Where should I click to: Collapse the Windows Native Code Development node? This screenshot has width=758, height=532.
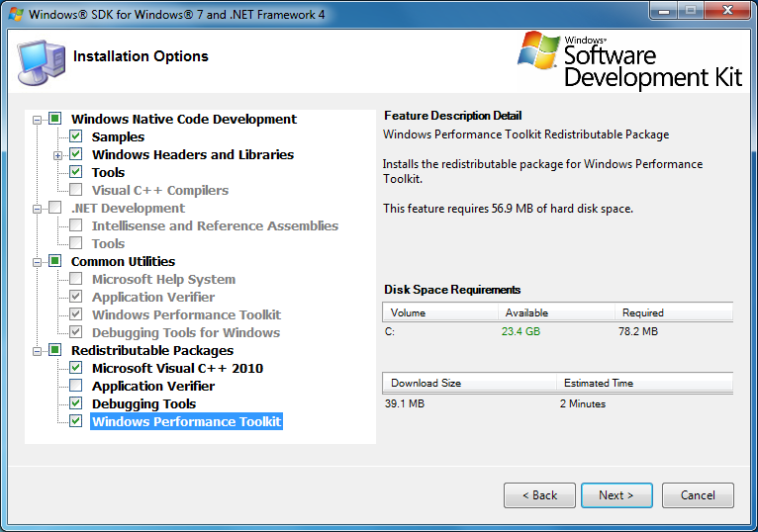38,120
